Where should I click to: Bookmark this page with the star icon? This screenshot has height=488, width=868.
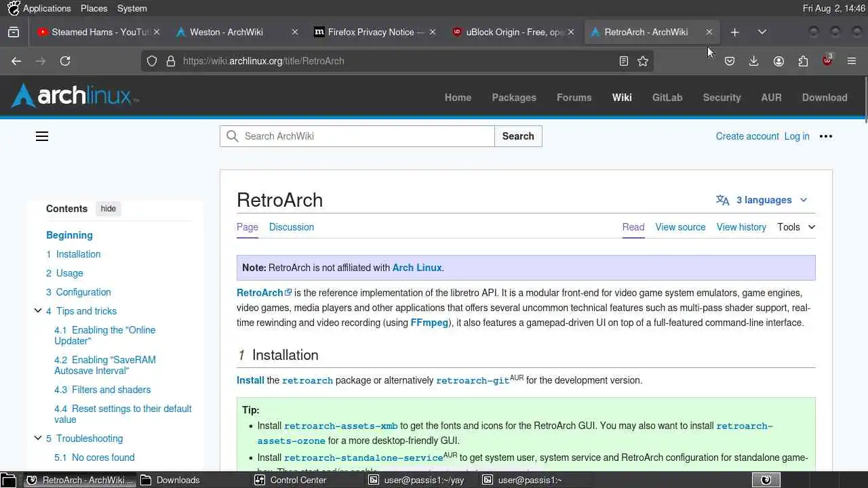(643, 61)
